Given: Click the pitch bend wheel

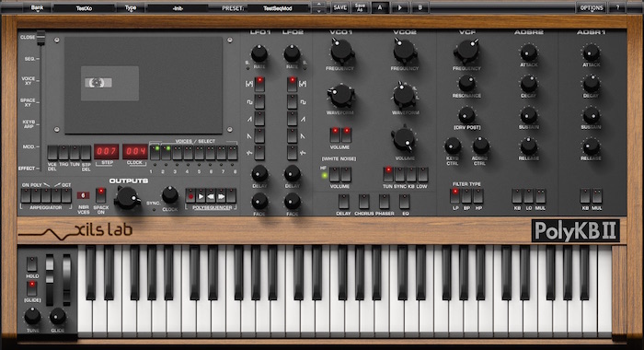Looking at the screenshot, I should coord(50,280).
